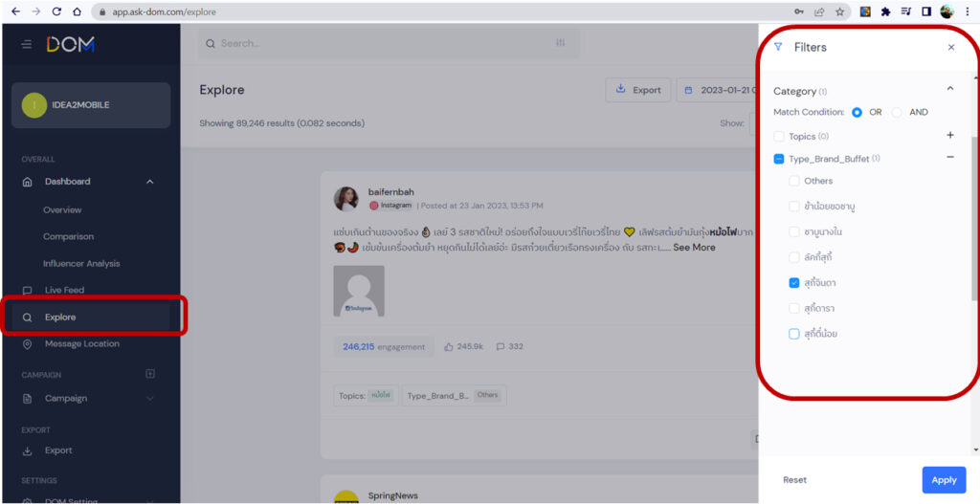Collapse the Category section chevron
980x504 pixels.
click(950, 89)
